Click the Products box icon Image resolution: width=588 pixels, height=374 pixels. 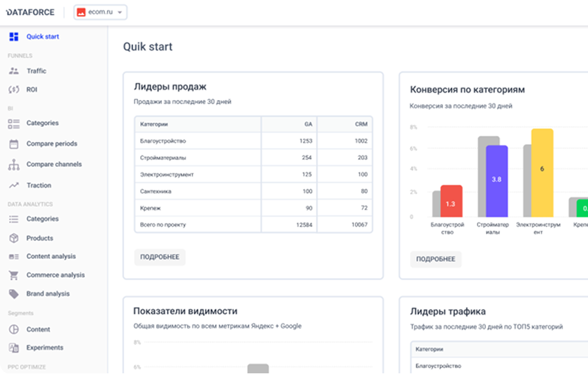pos(14,238)
